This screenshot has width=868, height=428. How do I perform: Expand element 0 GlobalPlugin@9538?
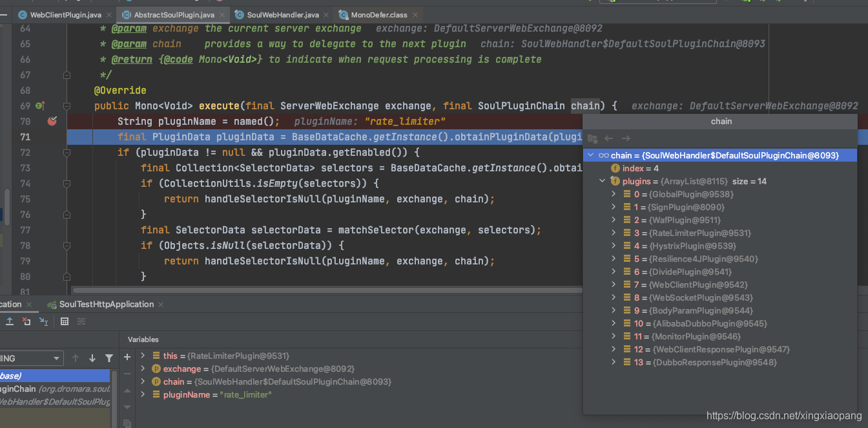[x=614, y=195]
